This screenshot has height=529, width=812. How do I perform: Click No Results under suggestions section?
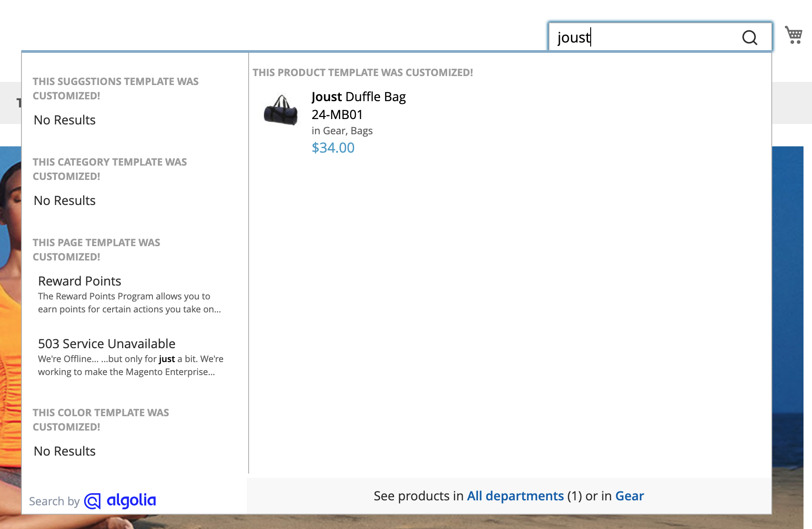[65, 120]
